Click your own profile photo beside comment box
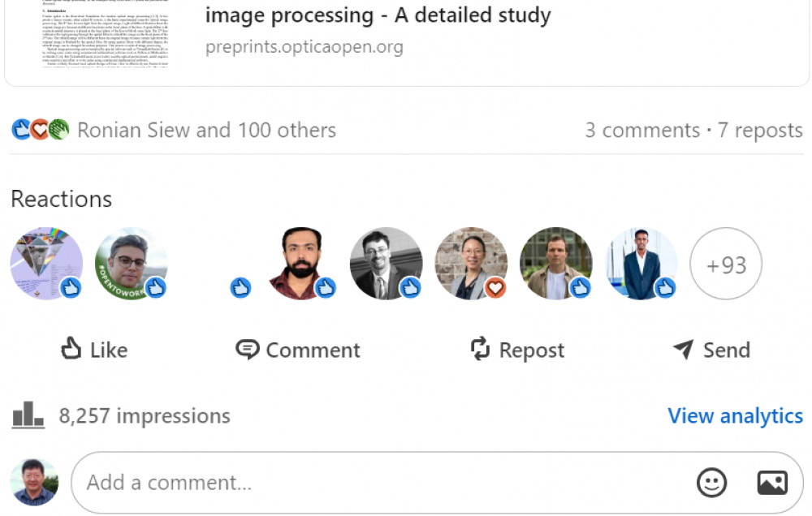812x516 pixels. (x=34, y=483)
